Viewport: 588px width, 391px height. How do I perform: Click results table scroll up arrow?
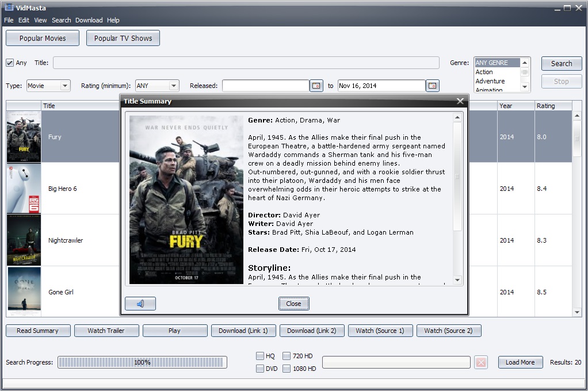tap(576, 116)
